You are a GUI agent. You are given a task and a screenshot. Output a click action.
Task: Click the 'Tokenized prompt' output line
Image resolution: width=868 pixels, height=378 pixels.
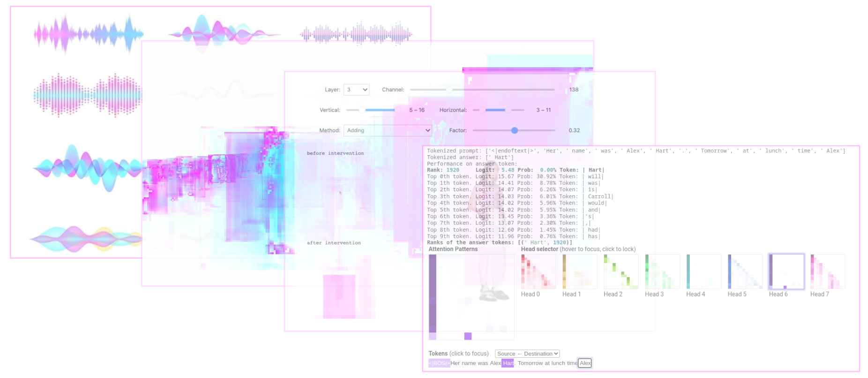coord(636,151)
